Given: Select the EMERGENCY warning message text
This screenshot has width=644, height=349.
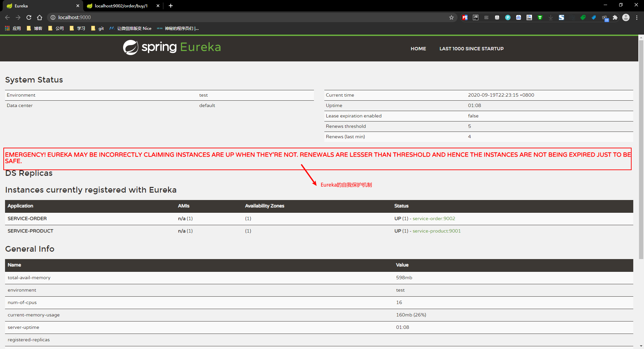Looking at the screenshot, I should (x=318, y=158).
